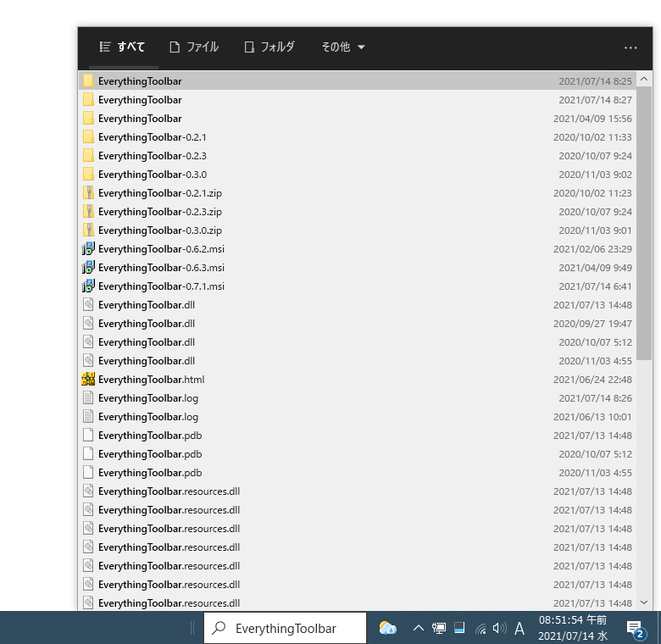Click the EverythingToolbar-0.3.0.zip archive icon

(x=88, y=230)
